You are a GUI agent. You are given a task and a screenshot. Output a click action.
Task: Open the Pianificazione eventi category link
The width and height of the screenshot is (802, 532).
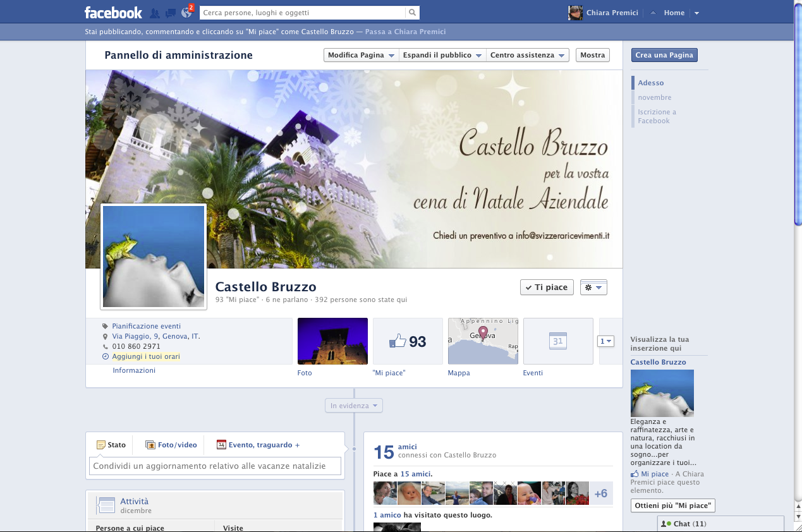[147, 326]
